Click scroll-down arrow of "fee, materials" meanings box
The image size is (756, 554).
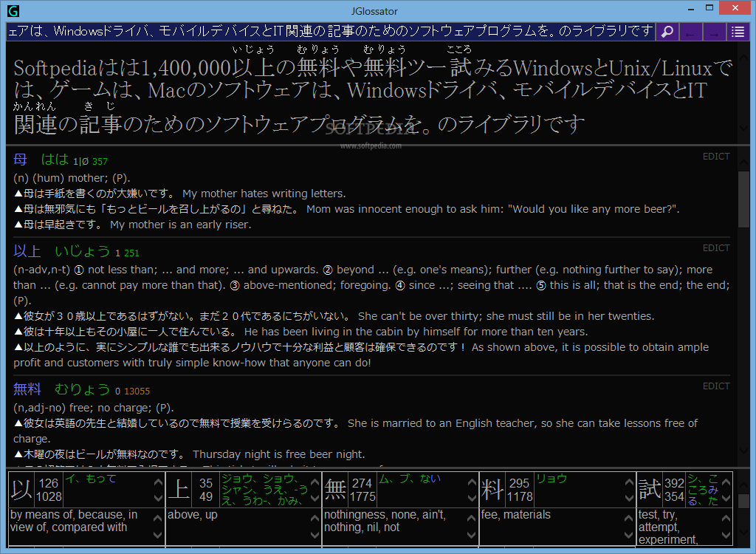click(629, 535)
